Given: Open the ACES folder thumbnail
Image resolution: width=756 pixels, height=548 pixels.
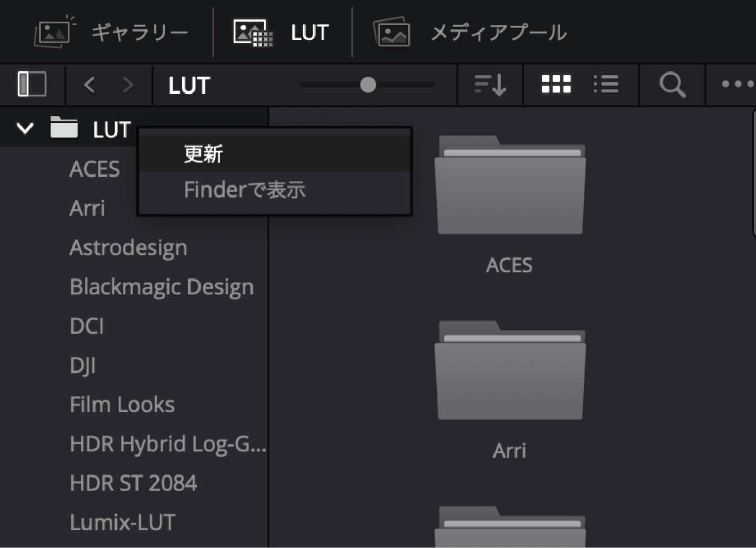Looking at the screenshot, I should pos(510,185).
